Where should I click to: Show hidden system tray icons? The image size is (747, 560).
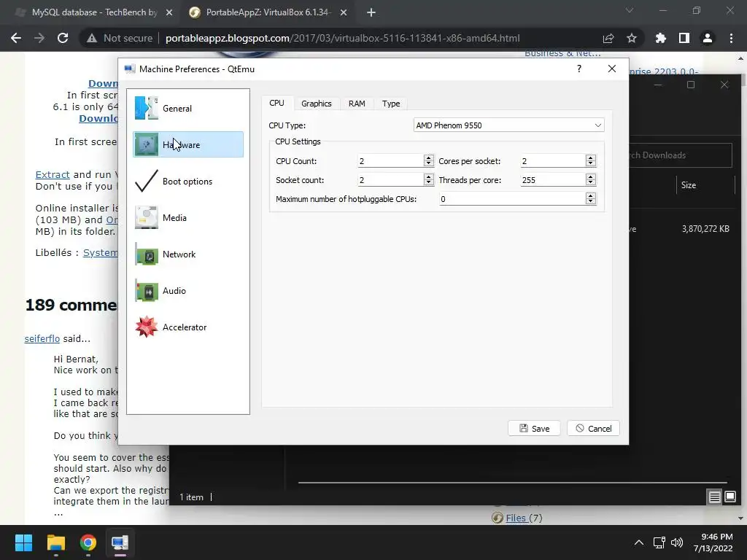[639, 542]
